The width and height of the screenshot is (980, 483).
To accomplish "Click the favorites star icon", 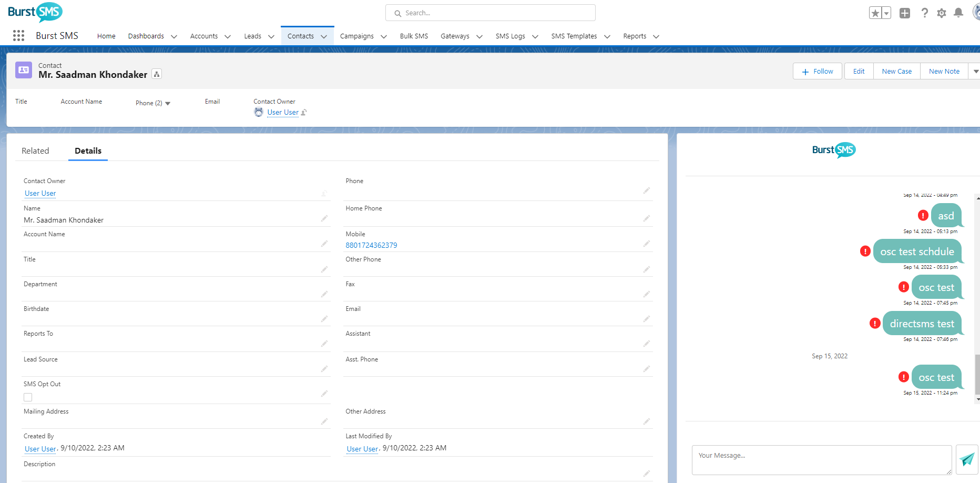I will point(875,13).
